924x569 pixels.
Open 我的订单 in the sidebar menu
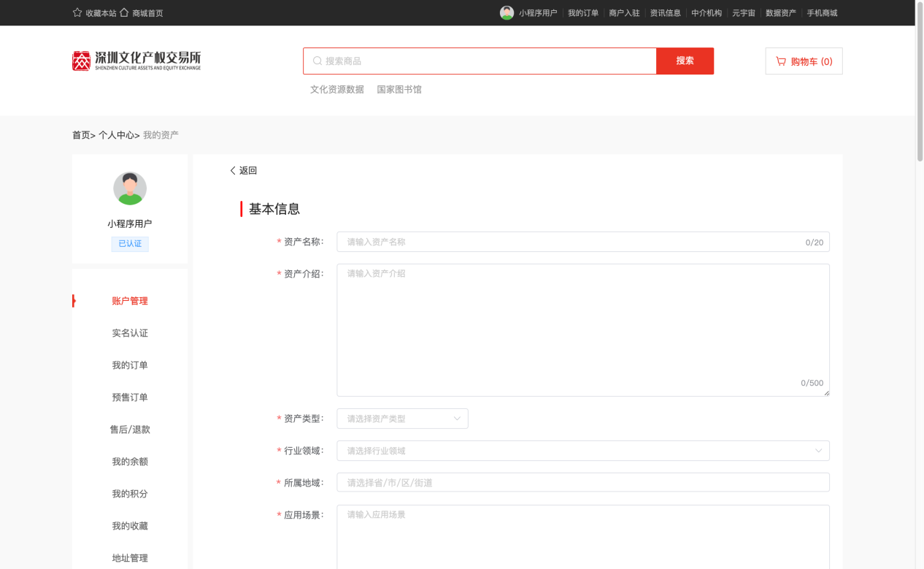tap(130, 365)
